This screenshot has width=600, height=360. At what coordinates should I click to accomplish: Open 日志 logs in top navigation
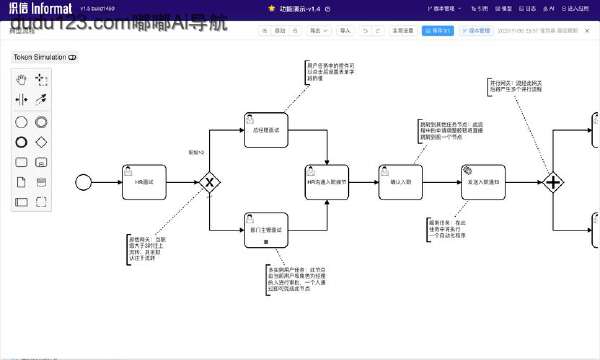point(527,8)
